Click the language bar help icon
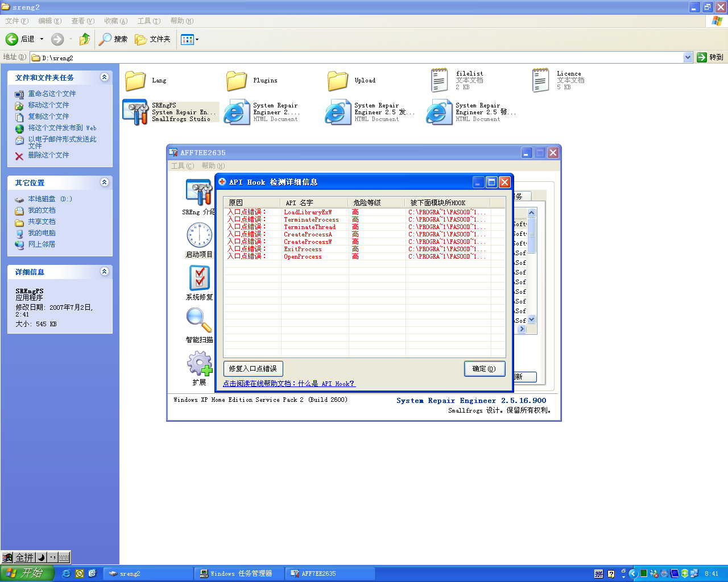Screen dimensions: 728x582 tap(611, 574)
